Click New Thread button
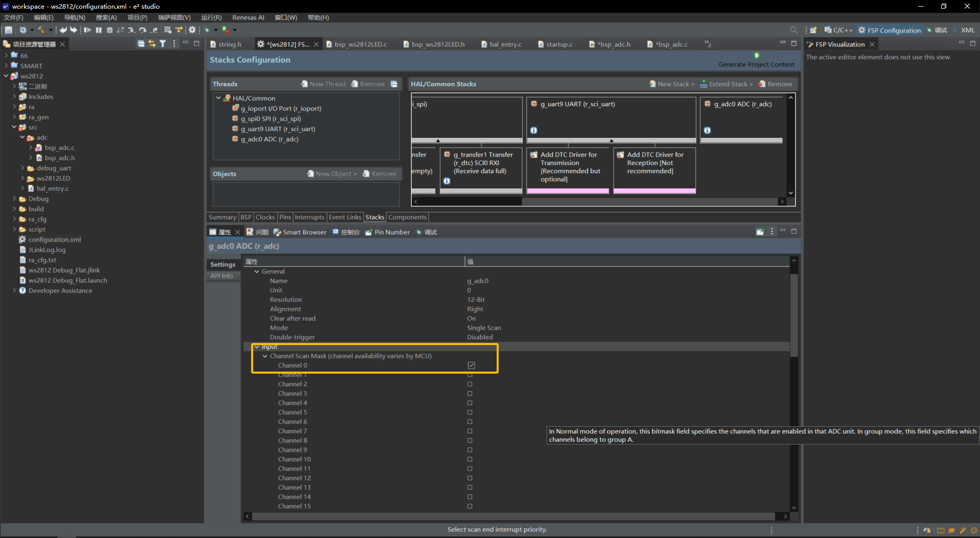 (x=323, y=84)
